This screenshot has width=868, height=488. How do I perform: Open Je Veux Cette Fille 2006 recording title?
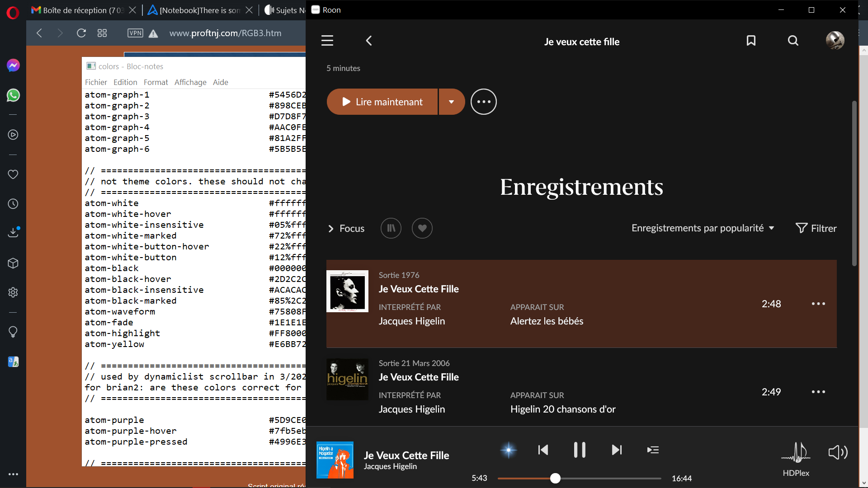tap(419, 377)
